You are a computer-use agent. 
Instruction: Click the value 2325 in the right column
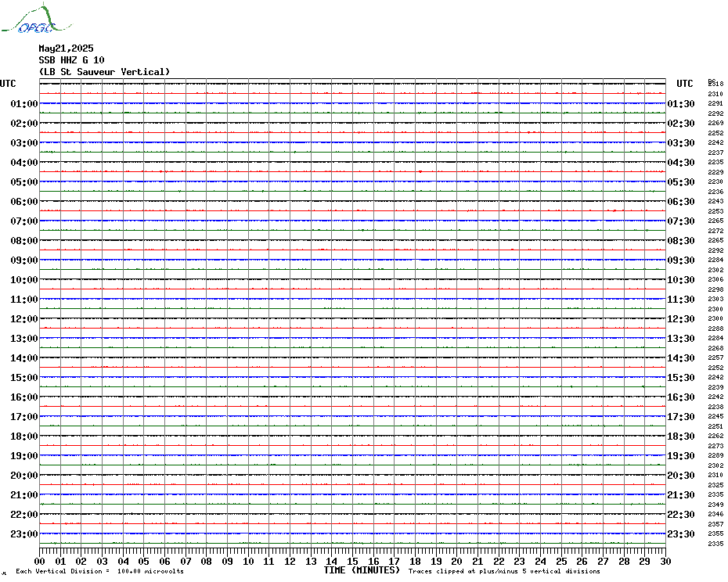715,485
